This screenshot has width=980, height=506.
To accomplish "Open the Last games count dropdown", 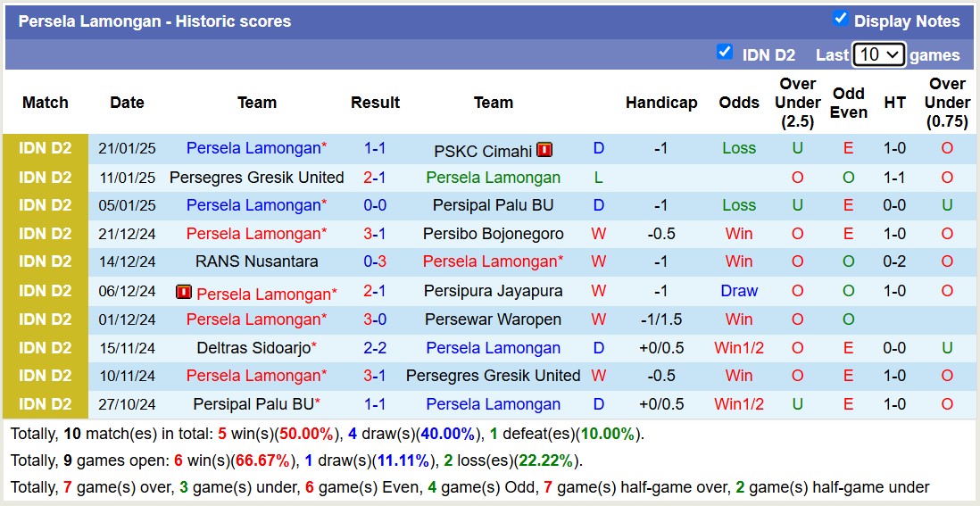I will point(878,54).
